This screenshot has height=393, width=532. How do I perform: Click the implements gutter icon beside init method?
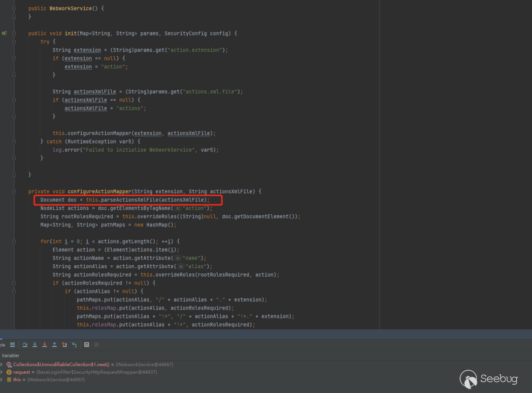coord(4,33)
